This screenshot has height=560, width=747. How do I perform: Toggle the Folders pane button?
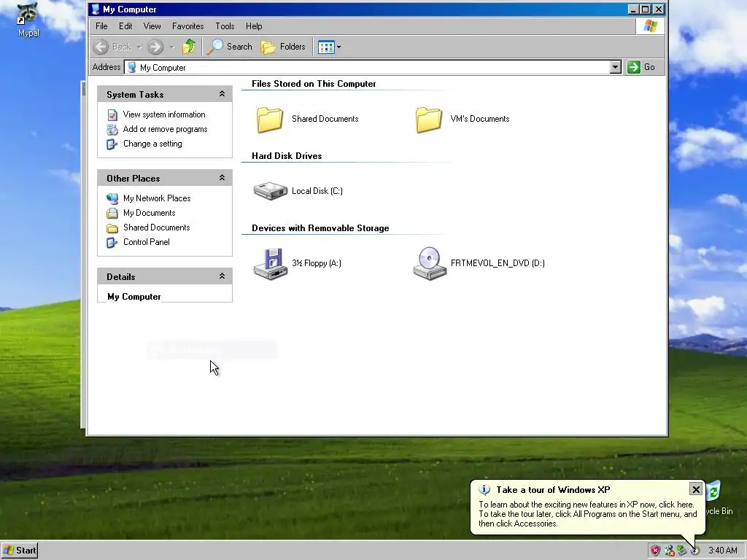point(283,47)
